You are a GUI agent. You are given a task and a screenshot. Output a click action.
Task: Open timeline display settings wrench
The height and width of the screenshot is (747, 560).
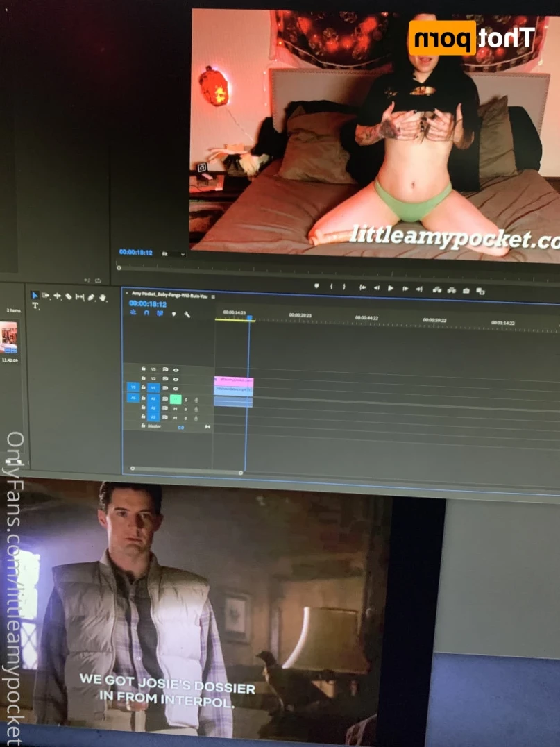pyautogui.click(x=187, y=314)
